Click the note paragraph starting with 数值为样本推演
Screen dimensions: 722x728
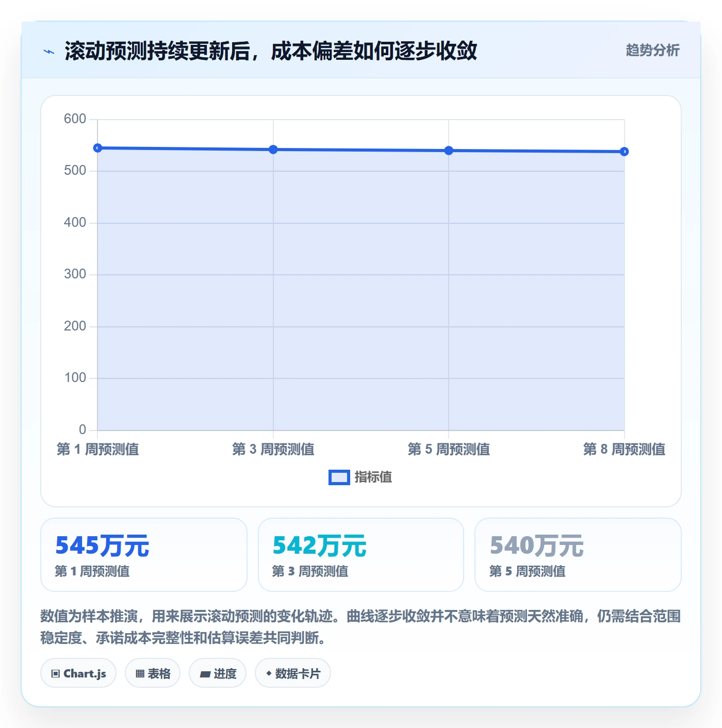tap(361, 627)
